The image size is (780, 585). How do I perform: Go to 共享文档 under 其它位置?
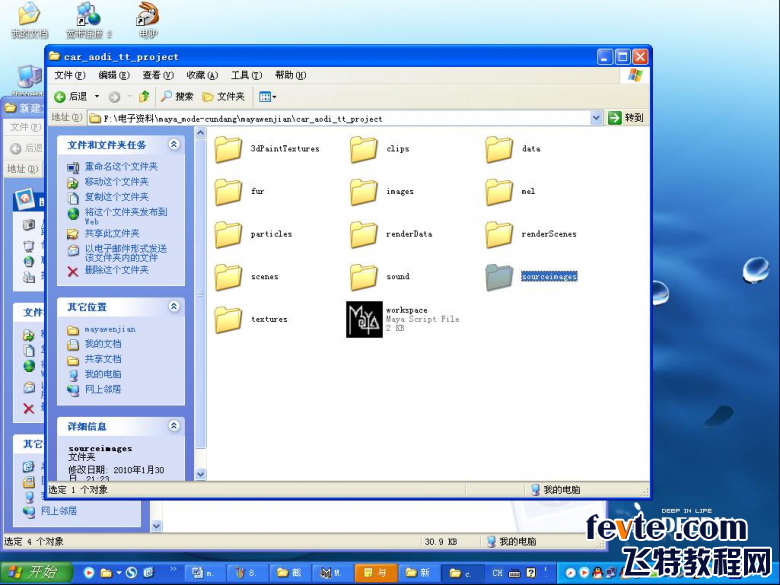coord(102,359)
